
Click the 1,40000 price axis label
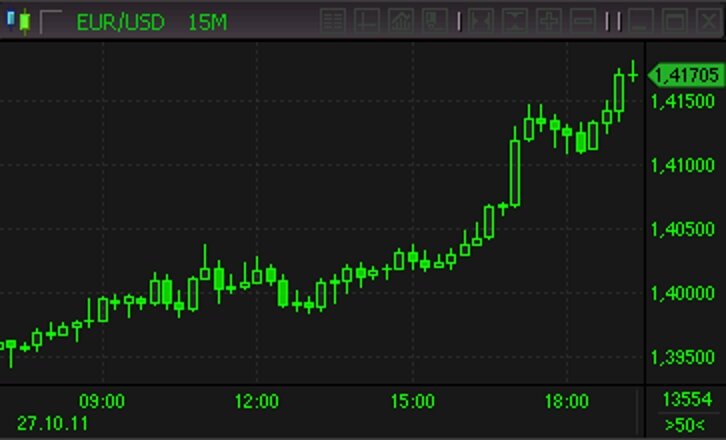(683, 293)
